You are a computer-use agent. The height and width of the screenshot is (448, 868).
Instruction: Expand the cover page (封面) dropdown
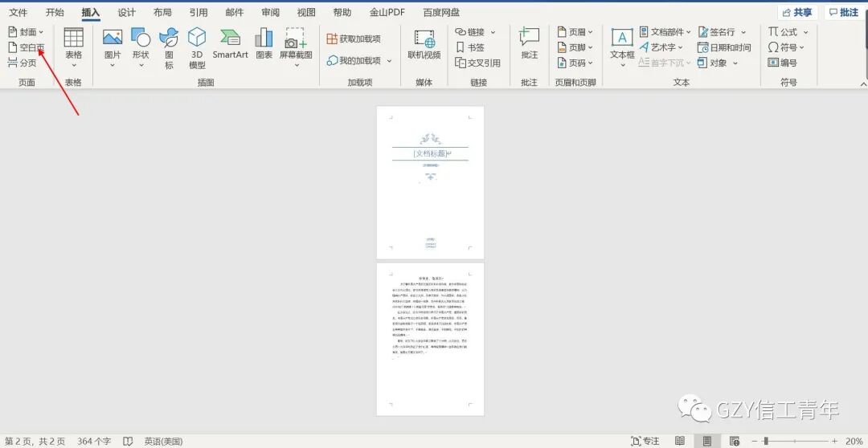[41, 33]
